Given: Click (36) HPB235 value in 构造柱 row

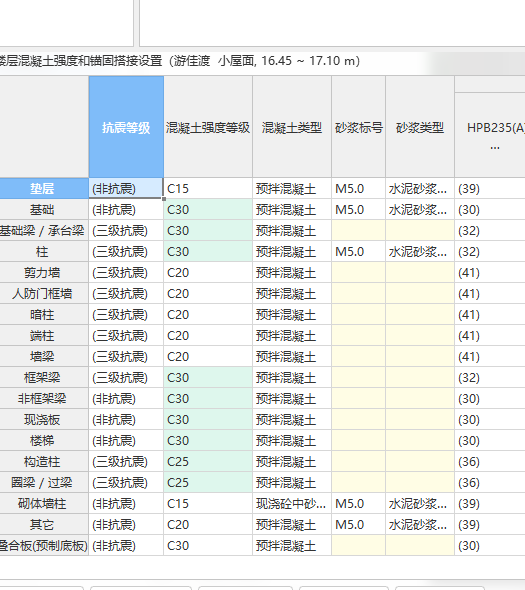Looking at the screenshot, I should pos(490,462).
